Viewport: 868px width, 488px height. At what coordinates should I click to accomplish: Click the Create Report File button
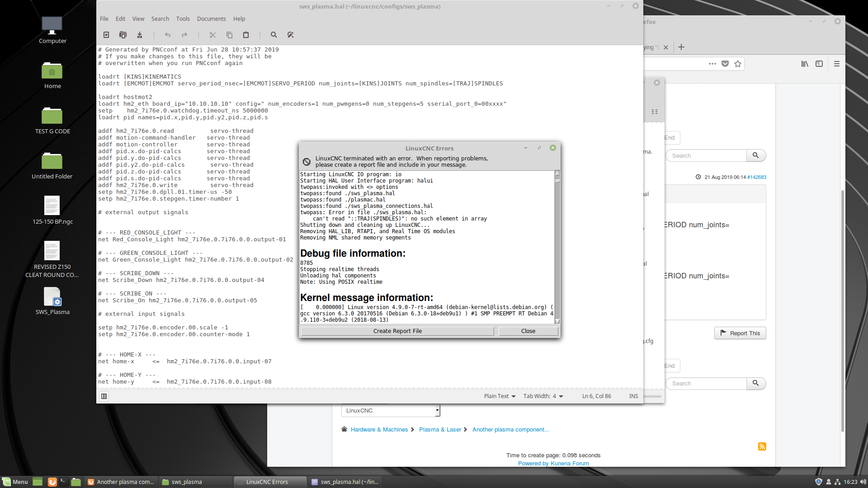point(397,331)
